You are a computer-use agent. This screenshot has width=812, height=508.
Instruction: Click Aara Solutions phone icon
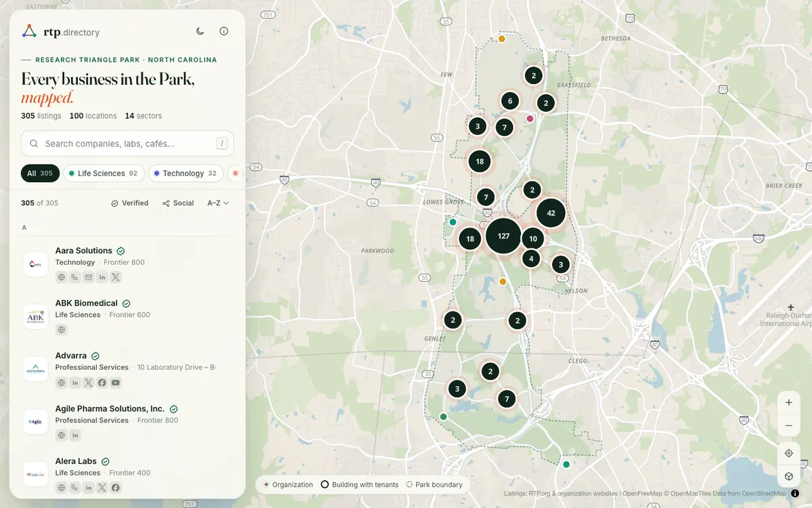75,277
